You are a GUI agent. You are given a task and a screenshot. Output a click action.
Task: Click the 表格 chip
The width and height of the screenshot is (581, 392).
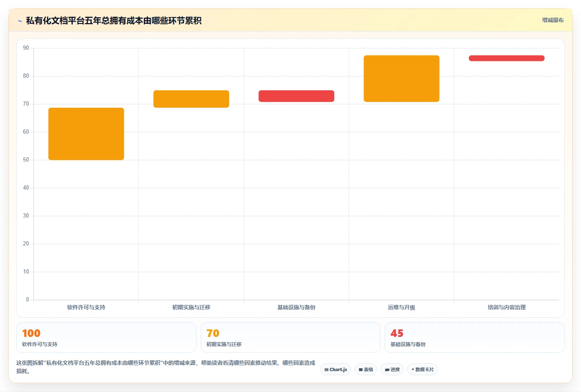click(366, 369)
